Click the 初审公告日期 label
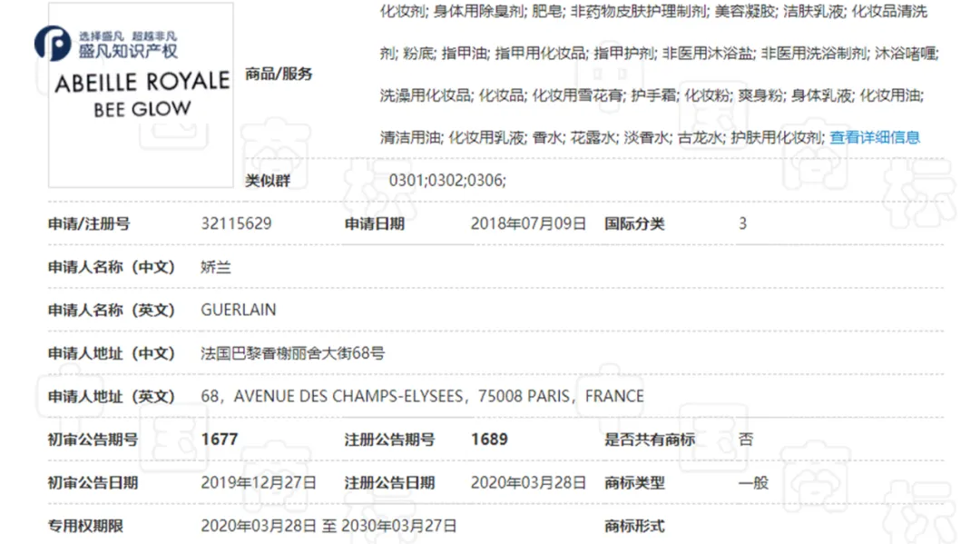This screenshot has height=544, width=980. (93, 483)
